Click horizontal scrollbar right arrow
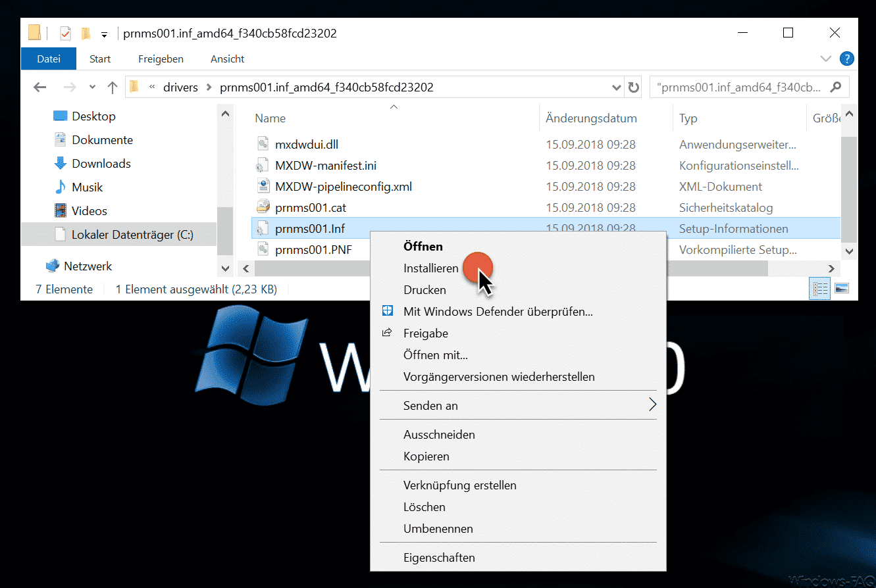Screen dimensions: 876x588 click(x=831, y=268)
